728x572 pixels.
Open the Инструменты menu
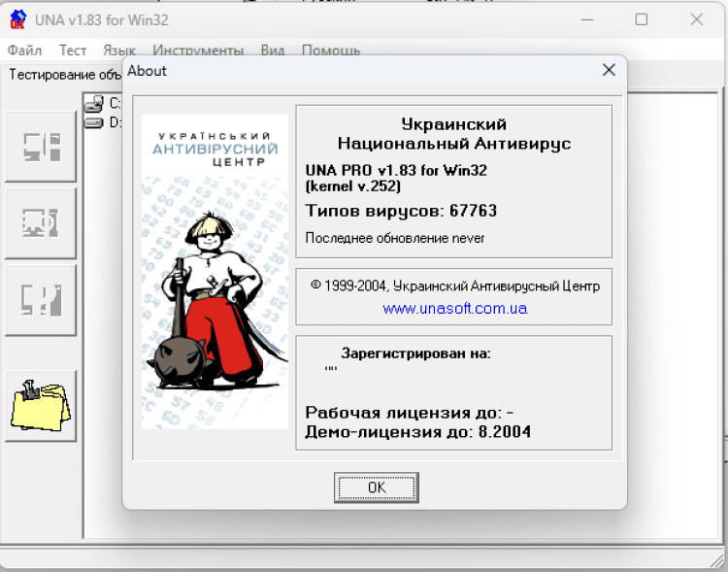pyautogui.click(x=198, y=50)
